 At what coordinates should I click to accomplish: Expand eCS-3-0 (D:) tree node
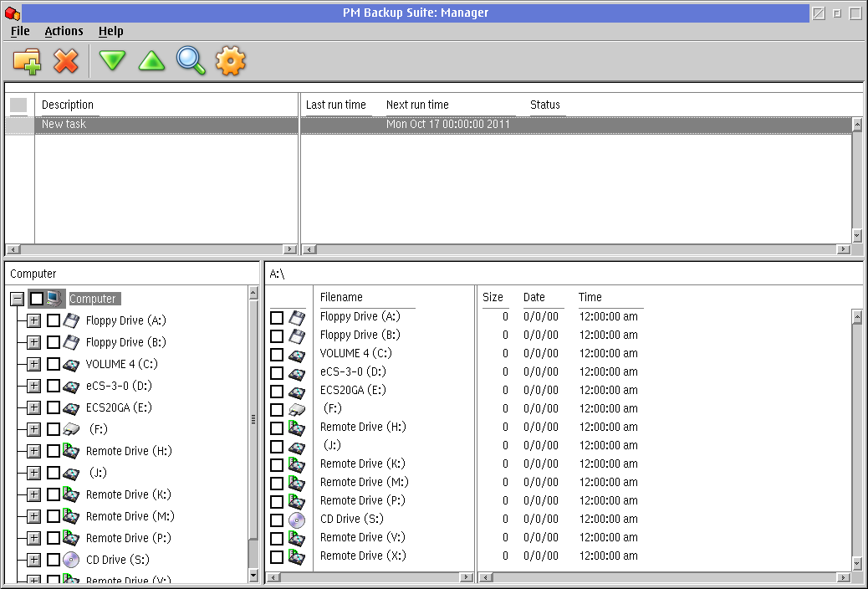[x=33, y=386]
